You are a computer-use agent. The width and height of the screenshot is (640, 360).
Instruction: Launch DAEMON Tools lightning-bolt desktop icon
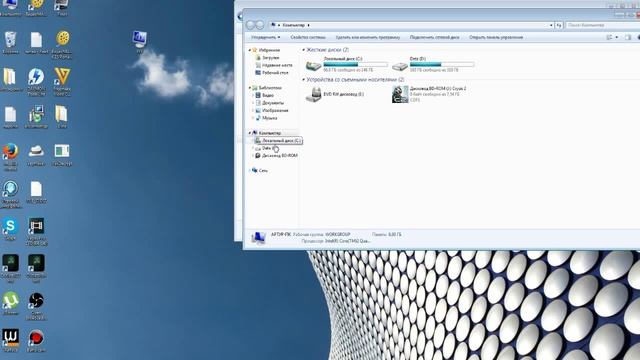[x=36, y=81]
